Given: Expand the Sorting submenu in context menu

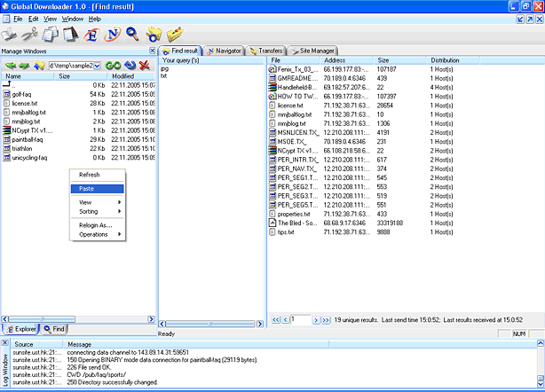Looking at the screenshot, I should coord(98,211).
